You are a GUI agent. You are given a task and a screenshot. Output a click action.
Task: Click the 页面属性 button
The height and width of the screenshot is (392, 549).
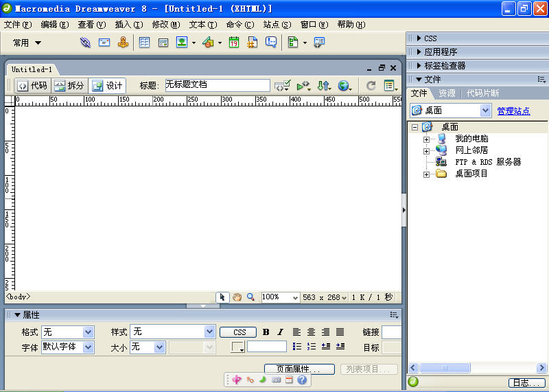299,369
